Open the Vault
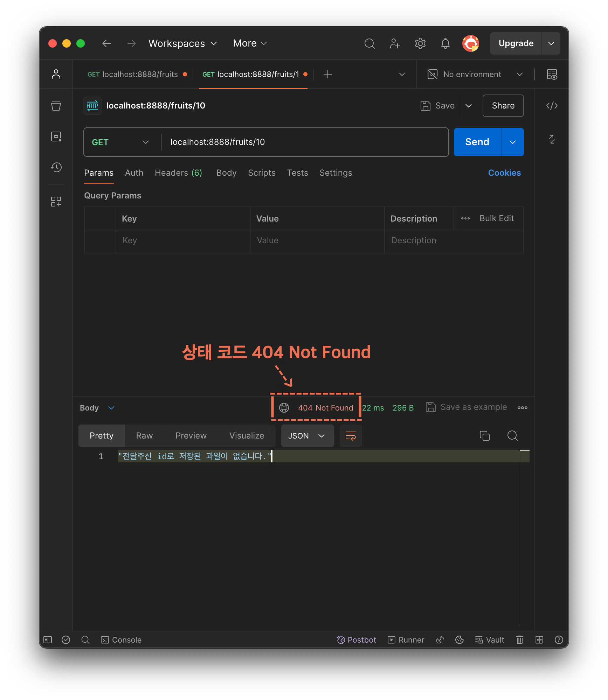The height and width of the screenshot is (700, 608). click(x=489, y=640)
